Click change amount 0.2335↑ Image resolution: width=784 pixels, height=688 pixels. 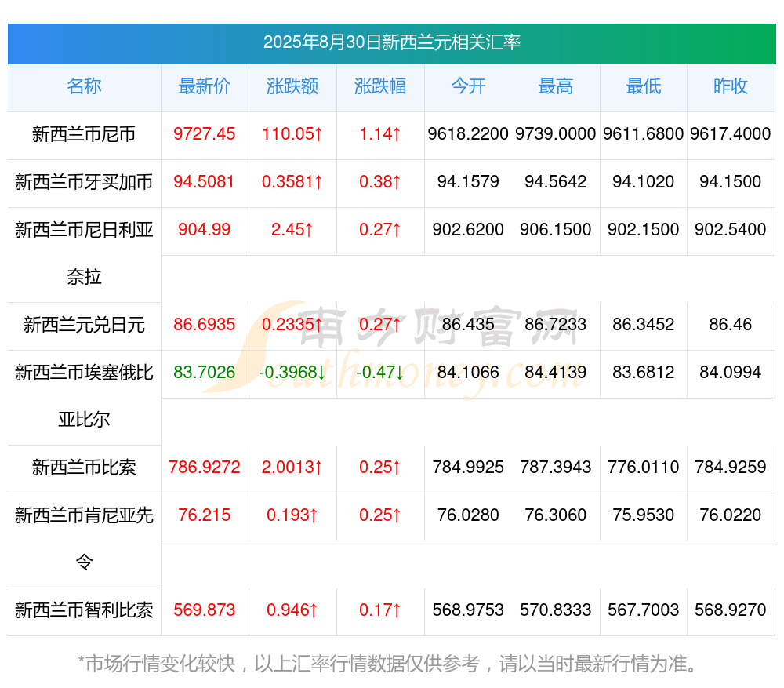click(292, 324)
